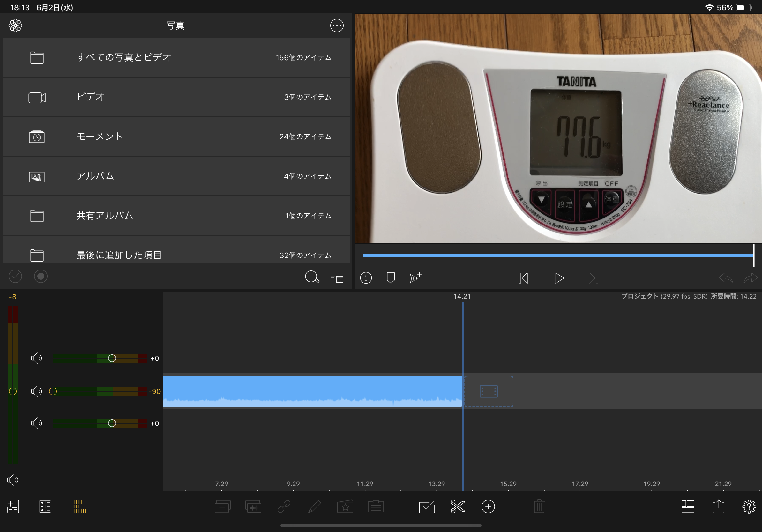Image resolution: width=762 pixels, height=532 pixels.
Task: Mute the bottom track speaker
Action: pyautogui.click(x=36, y=423)
